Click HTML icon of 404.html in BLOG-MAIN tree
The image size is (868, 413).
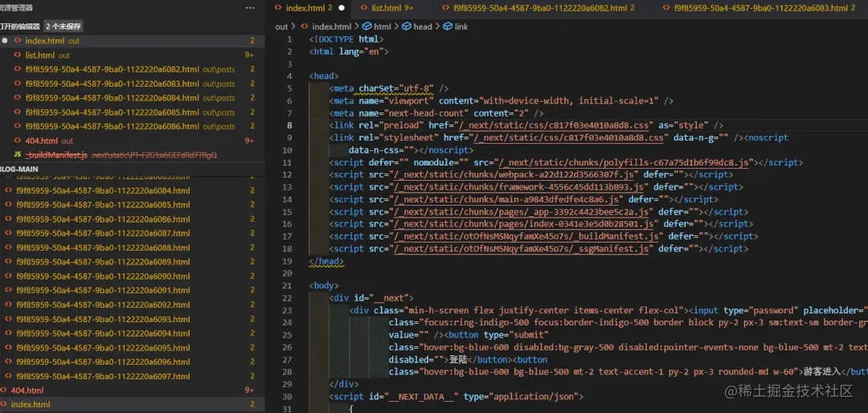click(x=2, y=391)
